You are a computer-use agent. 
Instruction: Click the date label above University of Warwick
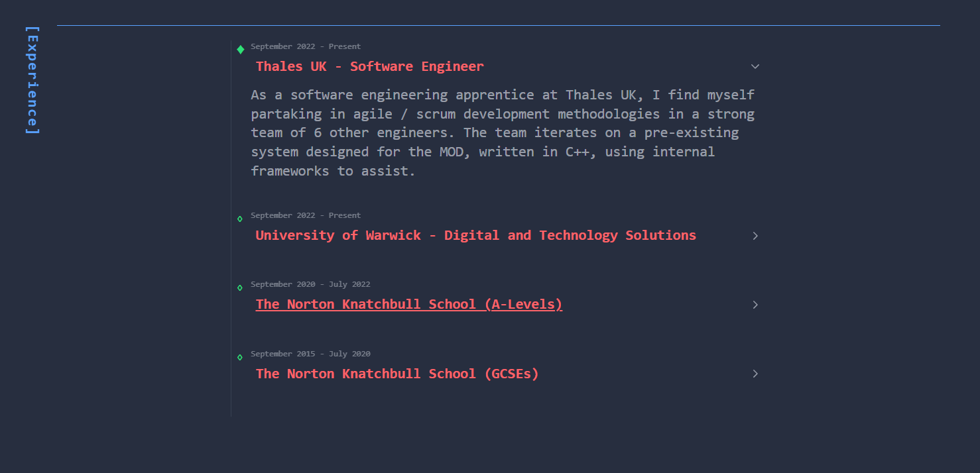click(306, 215)
